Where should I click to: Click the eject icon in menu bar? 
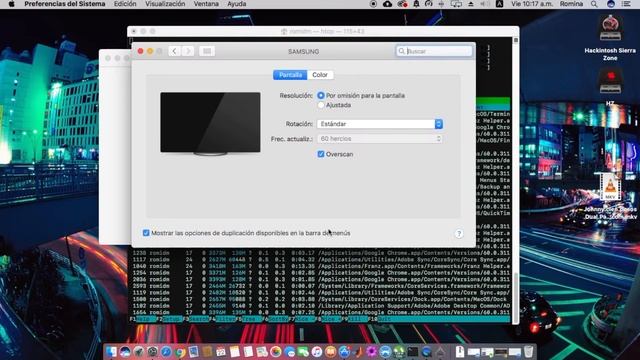click(471, 4)
